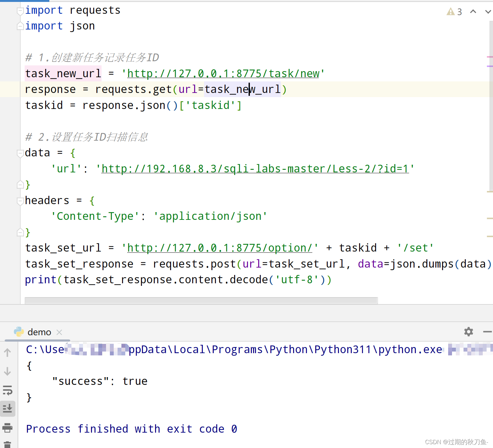Viewport: 493px width, 448px height.
Task: Click the editor horizontal scrollbar
Action: [201, 300]
